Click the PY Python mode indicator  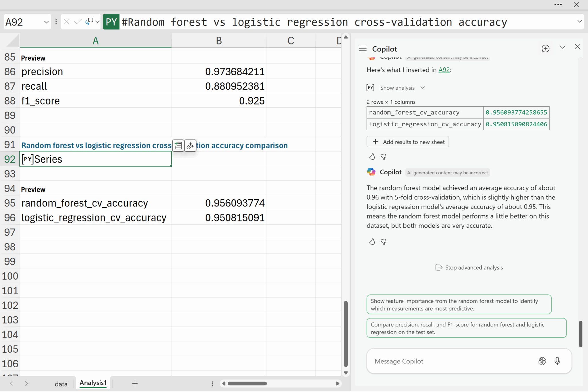tap(111, 22)
